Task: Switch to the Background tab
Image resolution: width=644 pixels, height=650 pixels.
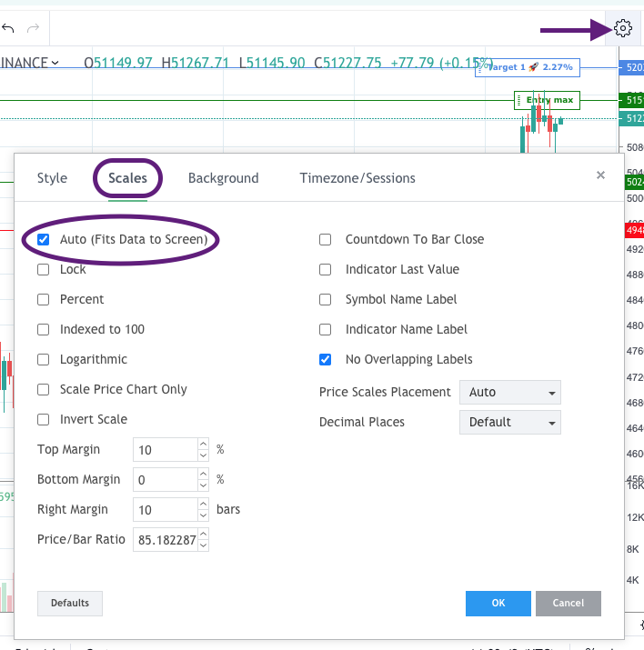Action: point(223,178)
